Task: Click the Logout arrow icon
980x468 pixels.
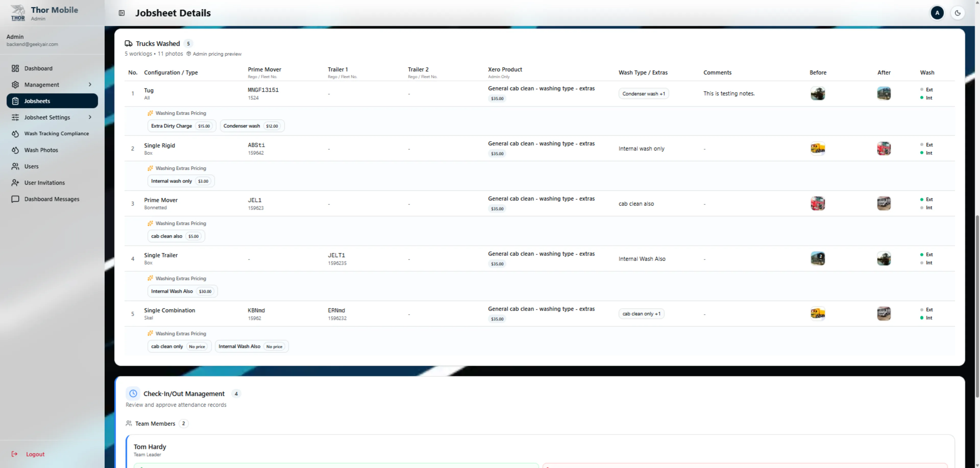Action: [15, 454]
